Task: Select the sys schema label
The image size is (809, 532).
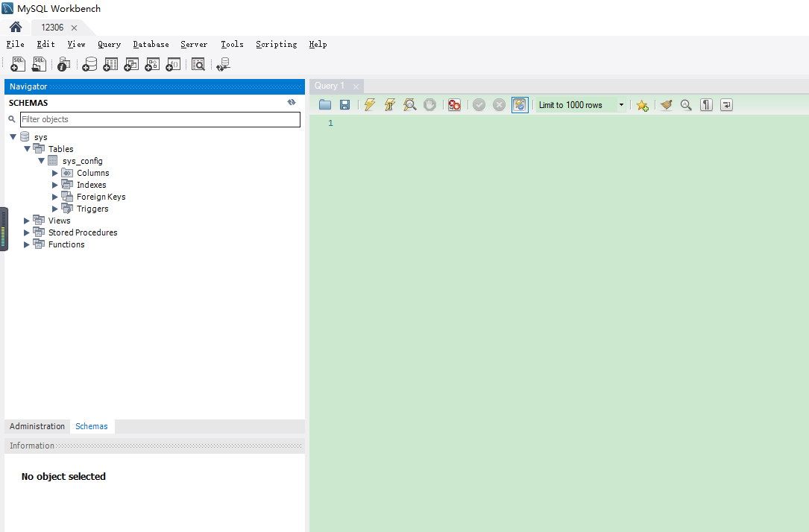Action: (x=41, y=137)
